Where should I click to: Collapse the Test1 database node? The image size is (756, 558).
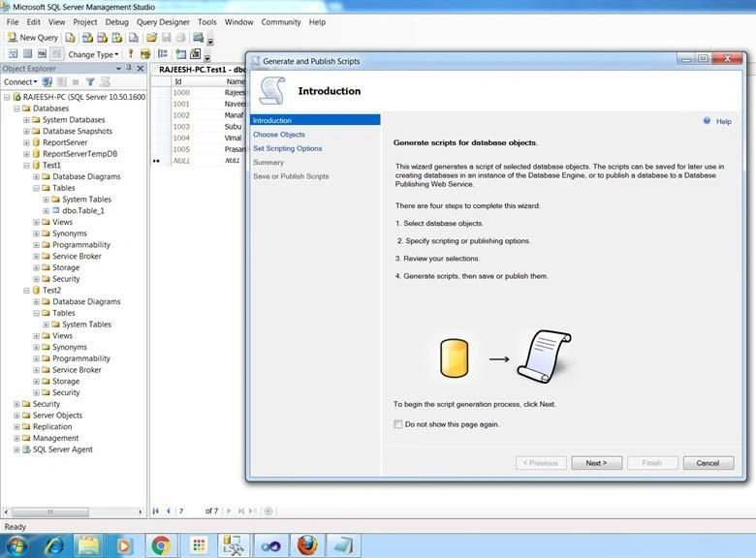26,166
